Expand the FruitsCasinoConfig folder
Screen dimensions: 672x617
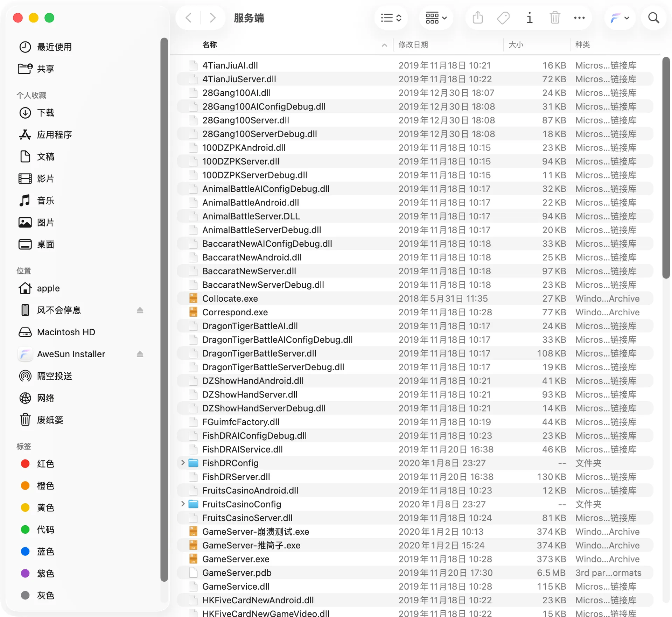tap(183, 504)
